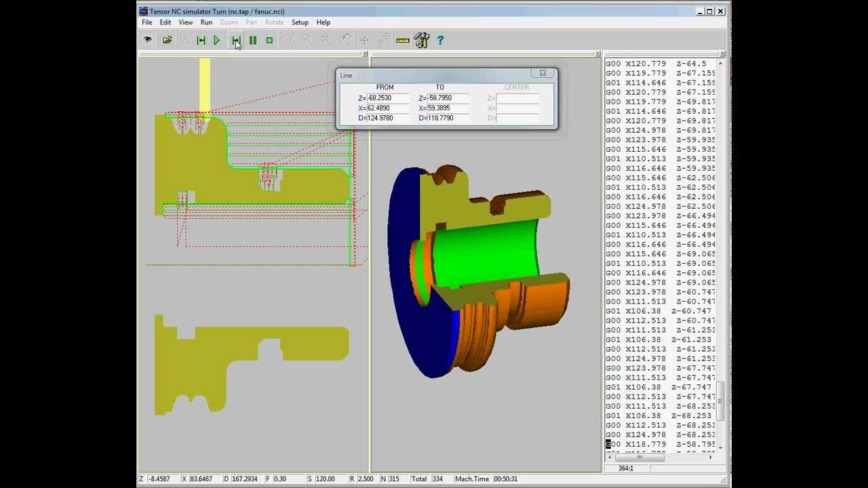Rewind simulation to start

click(x=201, y=41)
